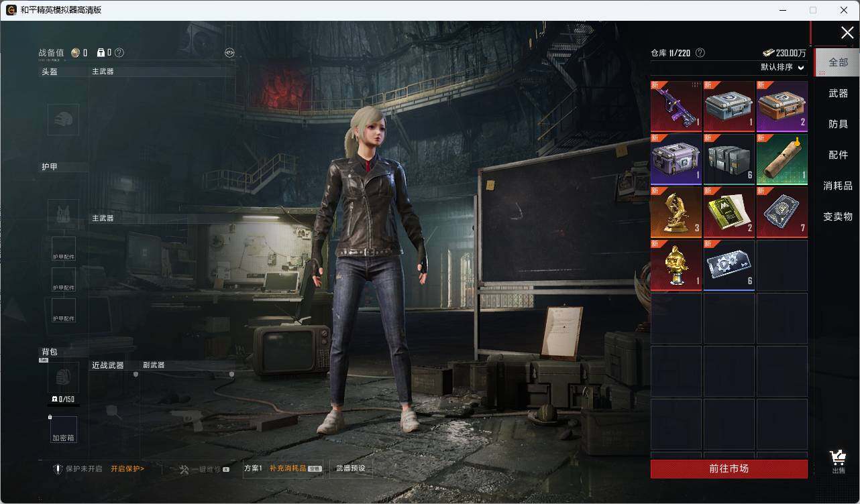Viewport: 860px width, 504px height.
Task: Select the golden chicken trophy item
Action: (x=676, y=265)
